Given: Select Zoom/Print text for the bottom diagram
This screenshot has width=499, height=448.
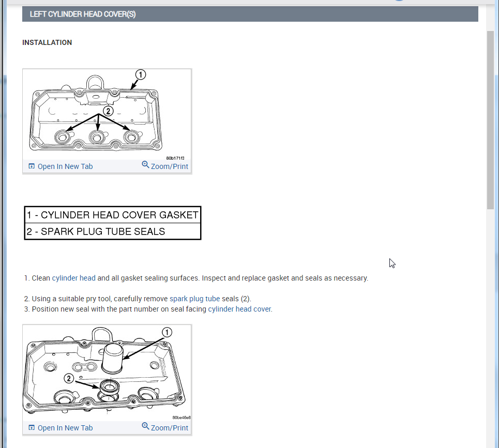Looking at the screenshot, I should pos(169,428).
